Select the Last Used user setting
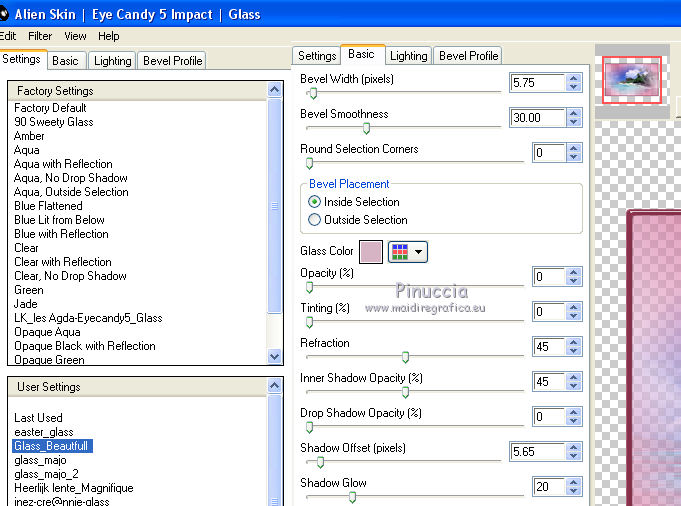Screen dimensions: 681x506 click(38, 418)
